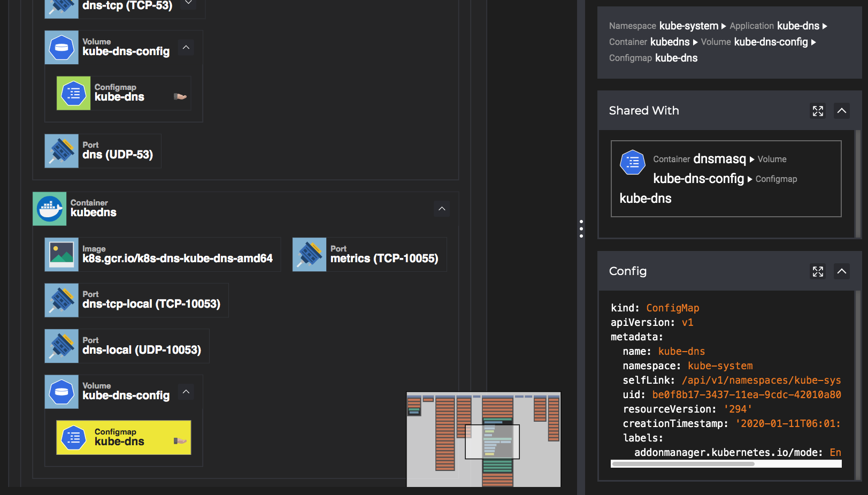Open the dnsmasq shared container entry
Image resolution: width=868 pixels, height=495 pixels.
pyautogui.click(x=726, y=179)
